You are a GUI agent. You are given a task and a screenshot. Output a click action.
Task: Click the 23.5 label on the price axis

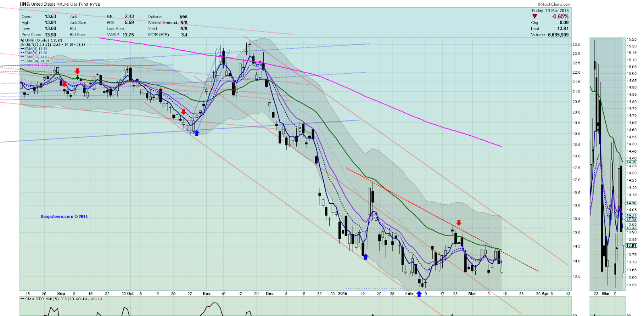pyautogui.click(x=576, y=45)
